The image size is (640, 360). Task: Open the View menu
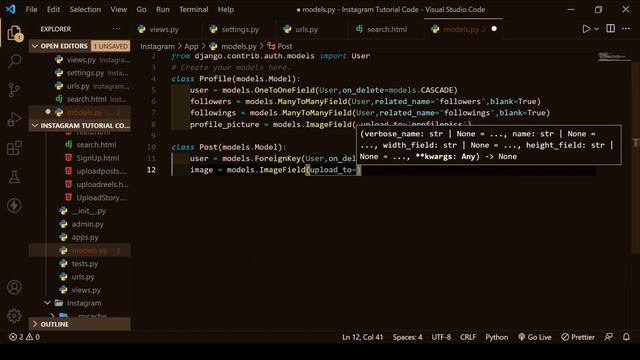pyautogui.click(x=118, y=9)
